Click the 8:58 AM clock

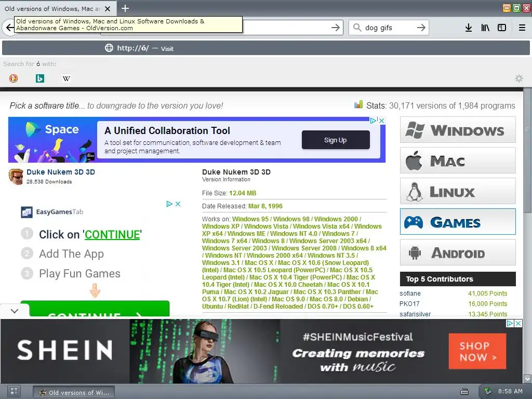click(510, 391)
